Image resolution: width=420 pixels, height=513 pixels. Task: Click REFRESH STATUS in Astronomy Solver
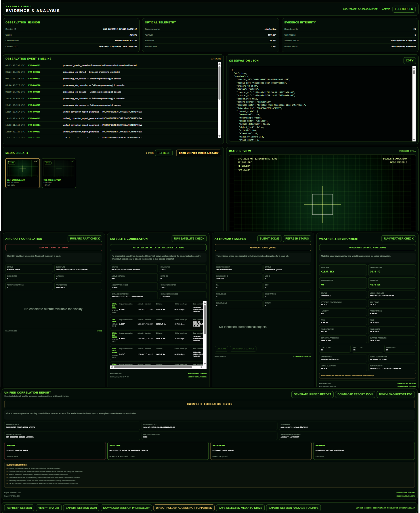click(x=297, y=239)
